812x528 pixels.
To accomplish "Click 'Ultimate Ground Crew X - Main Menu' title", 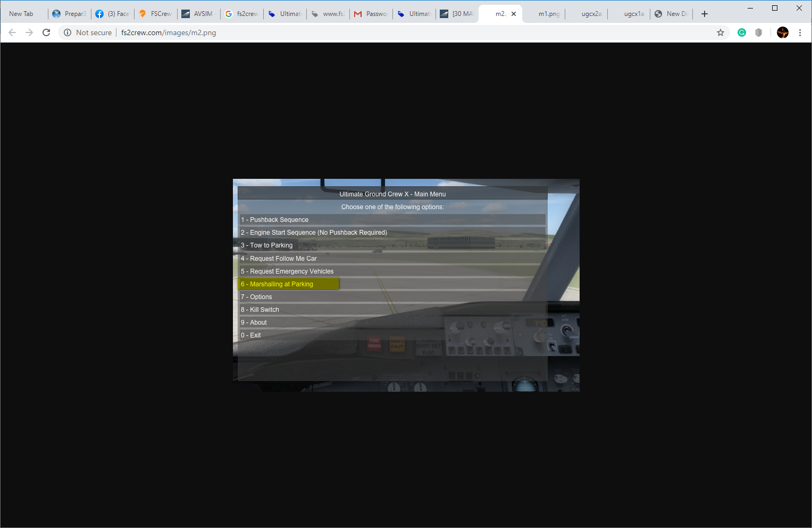I will tap(392, 194).
